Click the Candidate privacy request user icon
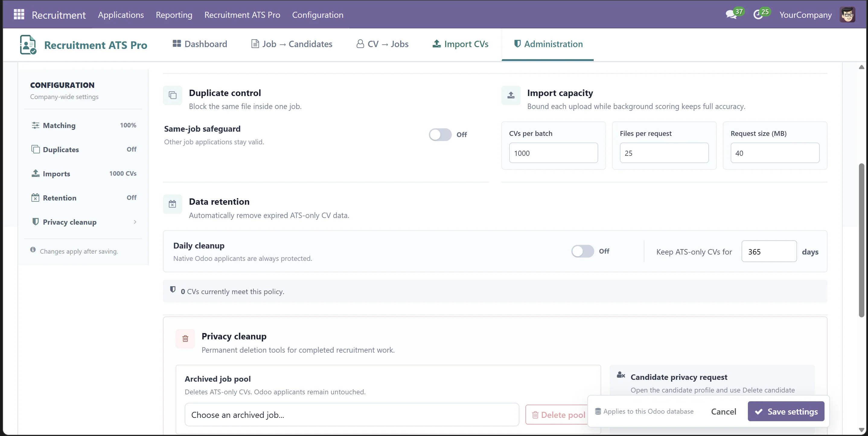 click(x=621, y=375)
